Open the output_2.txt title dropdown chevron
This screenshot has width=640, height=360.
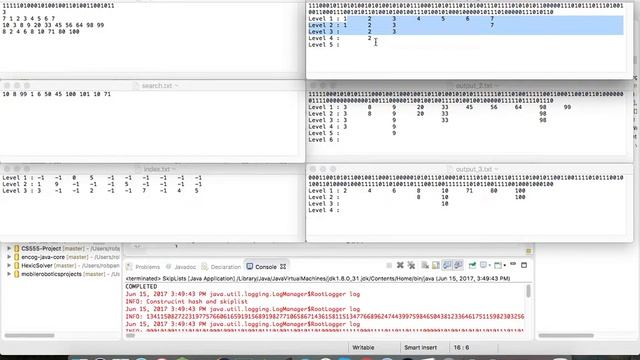tap(496, 86)
